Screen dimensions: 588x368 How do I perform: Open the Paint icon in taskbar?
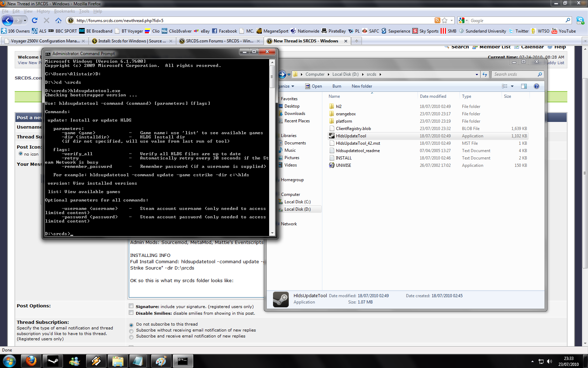(x=161, y=361)
